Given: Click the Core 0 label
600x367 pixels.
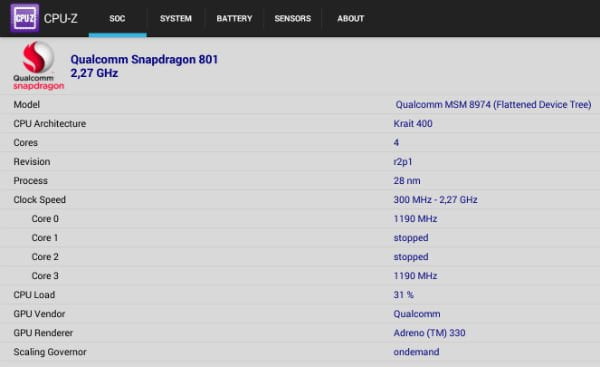Looking at the screenshot, I should pyautogui.click(x=45, y=219).
